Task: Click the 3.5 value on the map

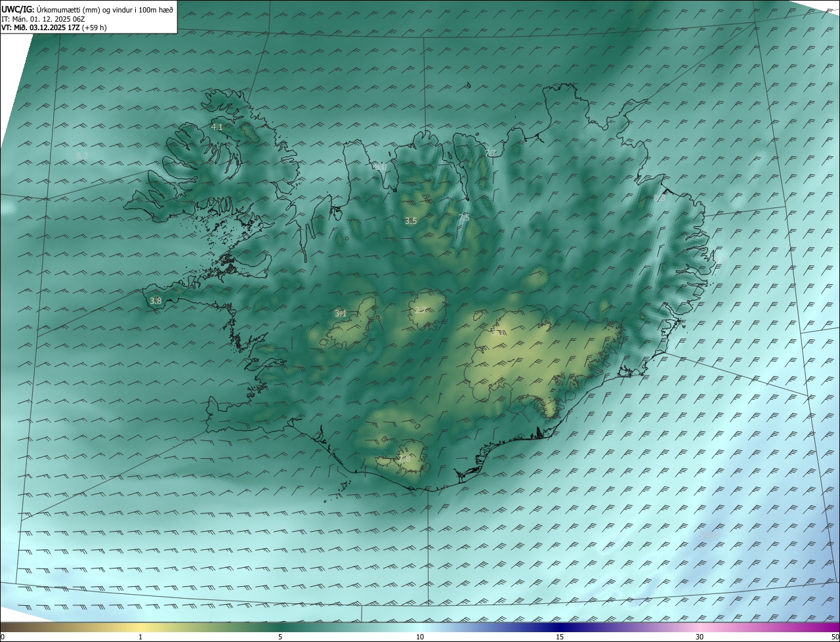Action: pos(411,221)
